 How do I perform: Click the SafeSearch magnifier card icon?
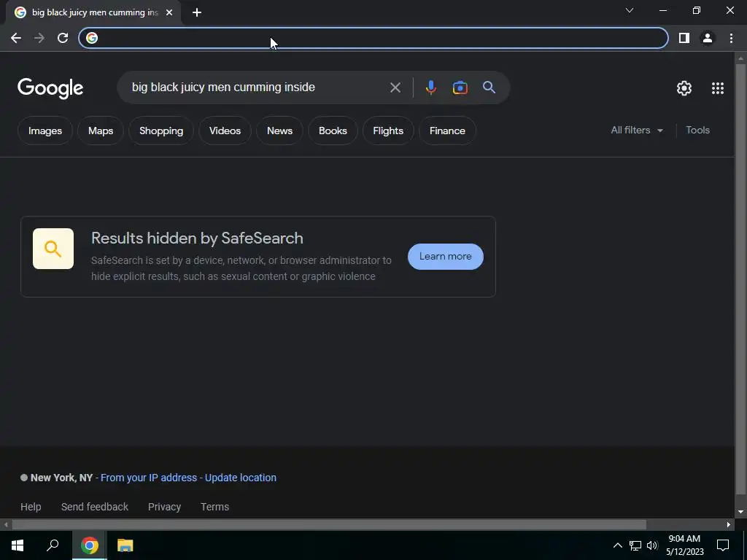pyautogui.click(x=53, y=249)
